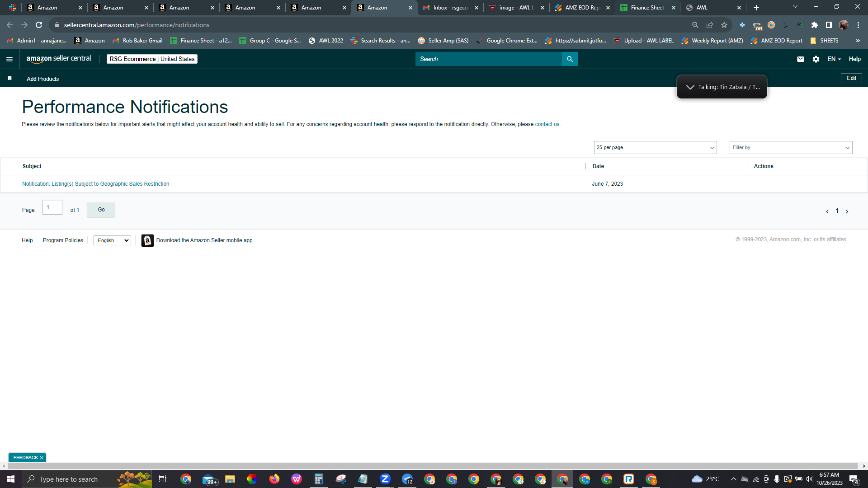Click the Page number input box
Viewport: 868px width, 488px height.
[x=52, y=207]
